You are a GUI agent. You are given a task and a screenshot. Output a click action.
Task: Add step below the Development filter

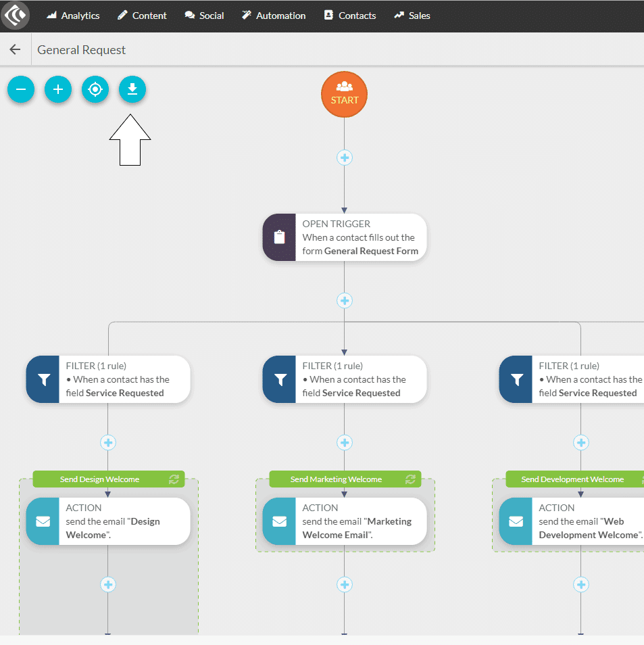[581, 443]
